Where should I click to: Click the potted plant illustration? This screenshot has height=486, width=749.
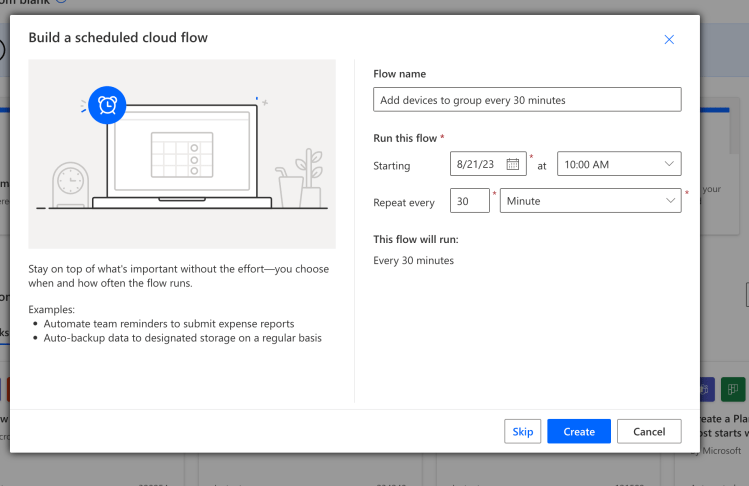pos(301,179)
